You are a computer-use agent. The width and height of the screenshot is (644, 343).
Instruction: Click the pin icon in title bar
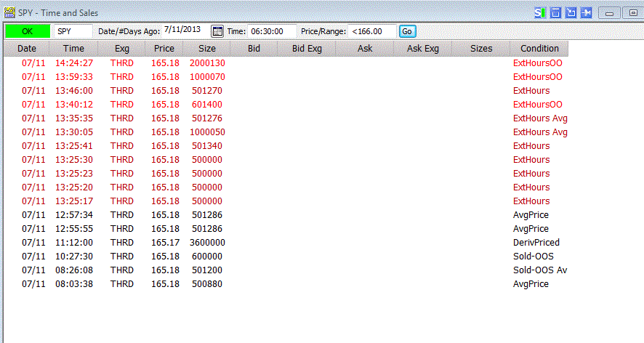[x=586, y=13]
